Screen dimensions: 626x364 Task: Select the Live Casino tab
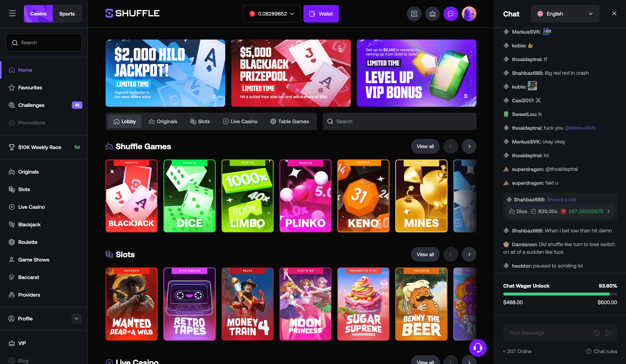pyautogui.click(x=240, y=121)
